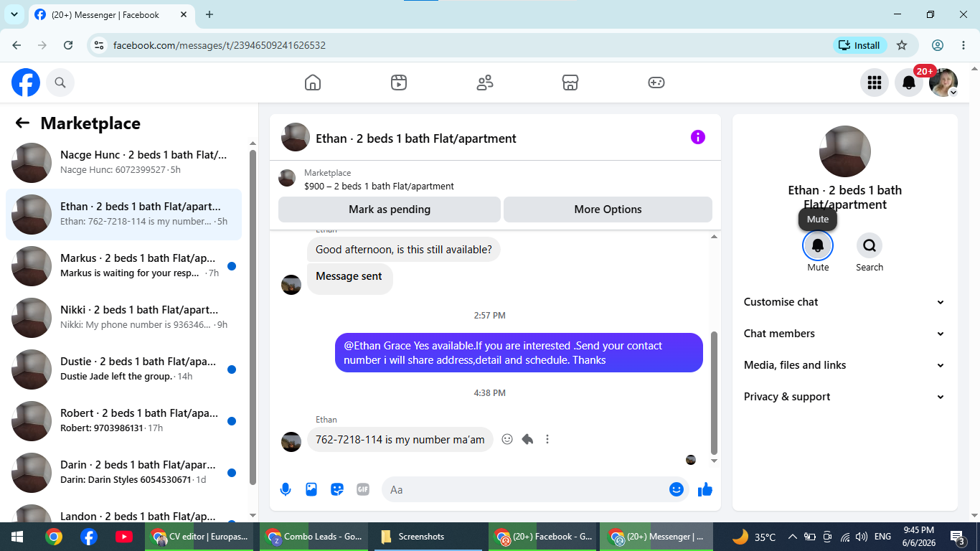The image size is (980, 551).
Task: Open Friends icon in top navigation
Action: click(485, 83)
